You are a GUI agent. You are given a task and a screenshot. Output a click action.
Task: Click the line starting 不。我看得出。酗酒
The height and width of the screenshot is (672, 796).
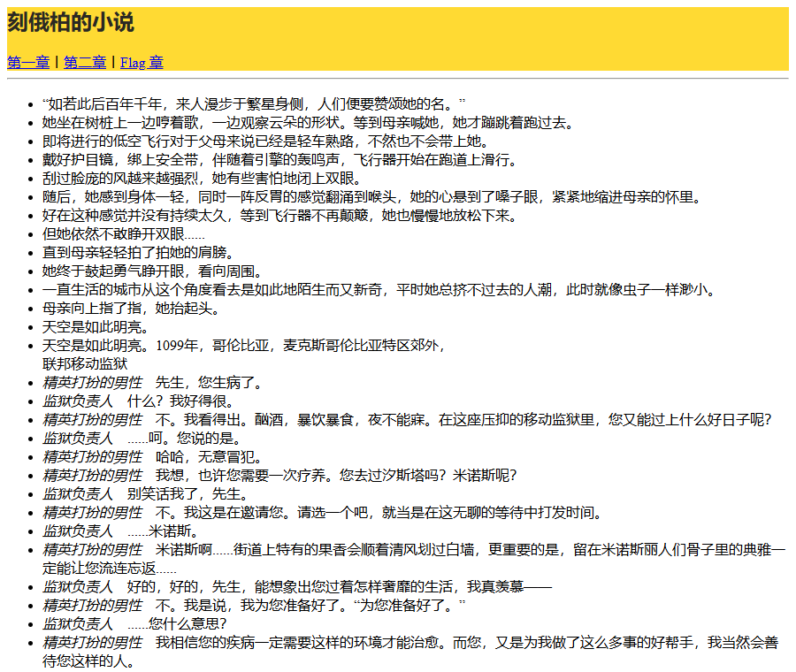(407, 420)
